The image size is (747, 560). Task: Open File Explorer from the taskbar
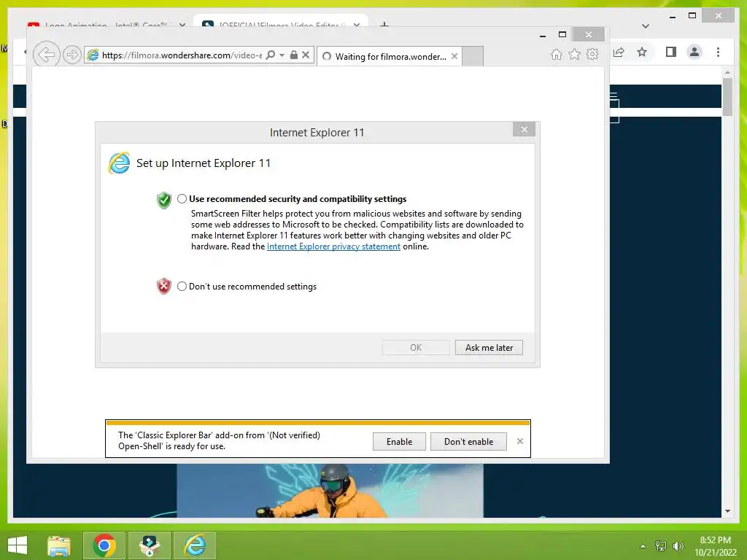59,545
